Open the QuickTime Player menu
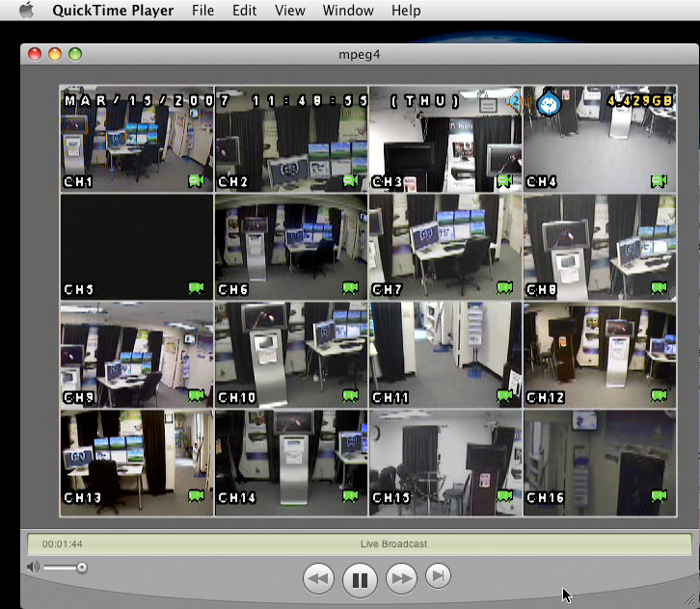The image size is (700, 609). [x=113, y=11]
